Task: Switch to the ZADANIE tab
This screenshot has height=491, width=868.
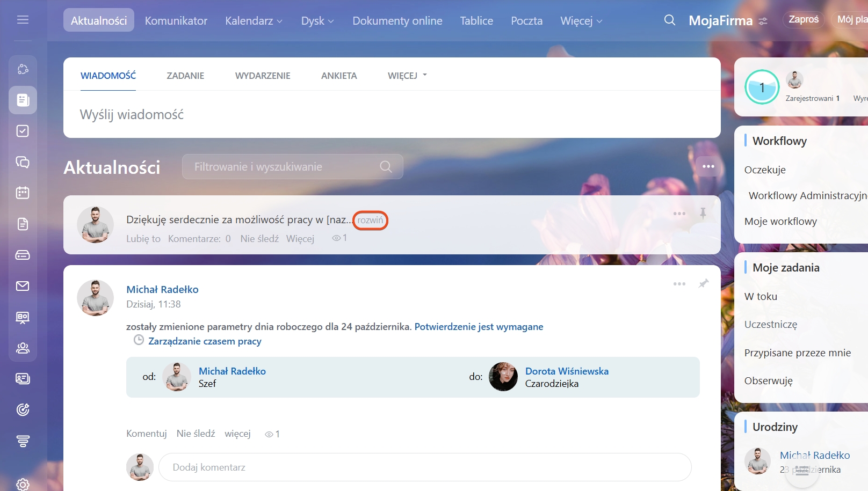Action: point(185,76)
